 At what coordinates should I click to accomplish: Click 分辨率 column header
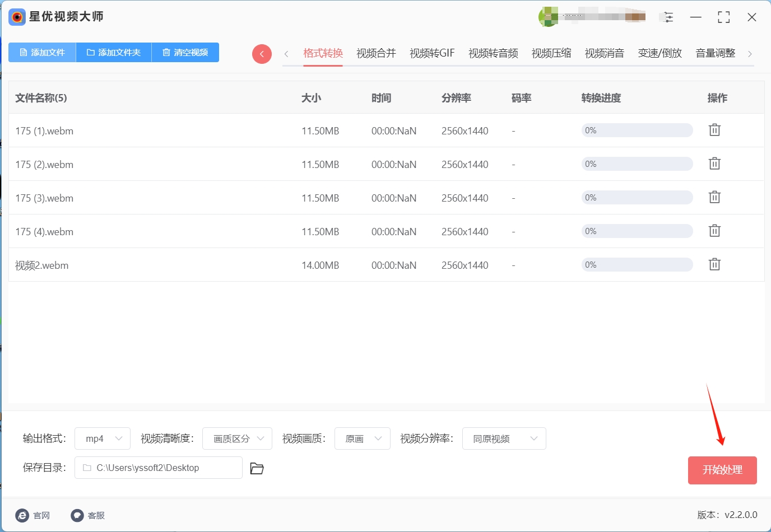click(x=456, y=98)
